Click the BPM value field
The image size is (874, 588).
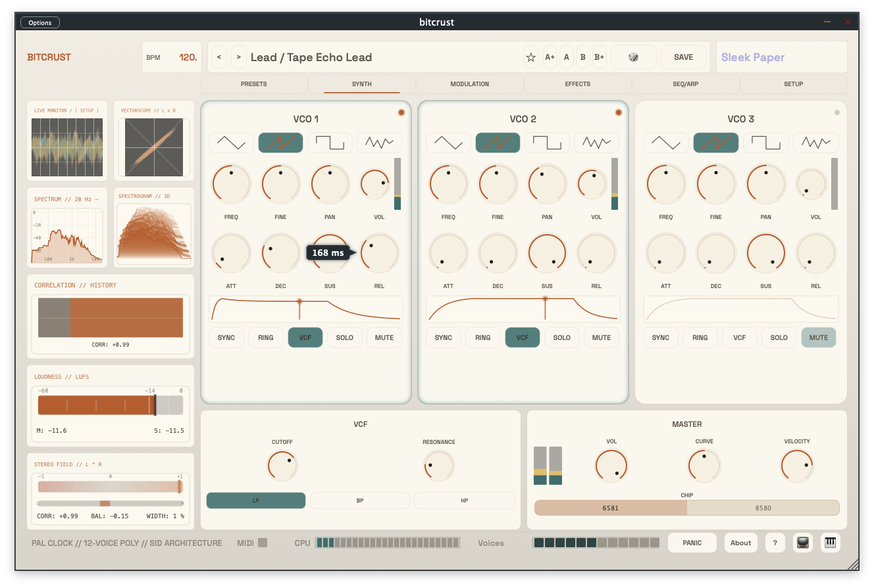click(188, 57)
